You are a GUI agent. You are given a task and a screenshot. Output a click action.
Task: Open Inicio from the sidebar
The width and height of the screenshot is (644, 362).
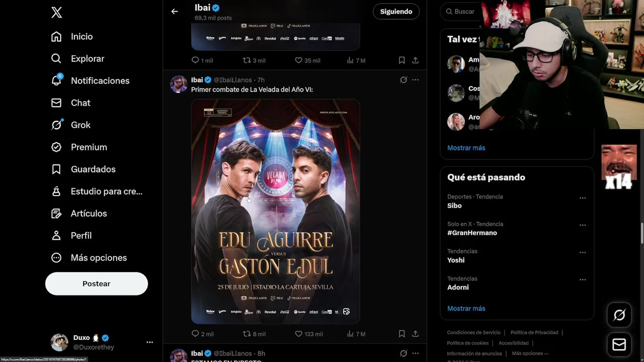(72, 36)
